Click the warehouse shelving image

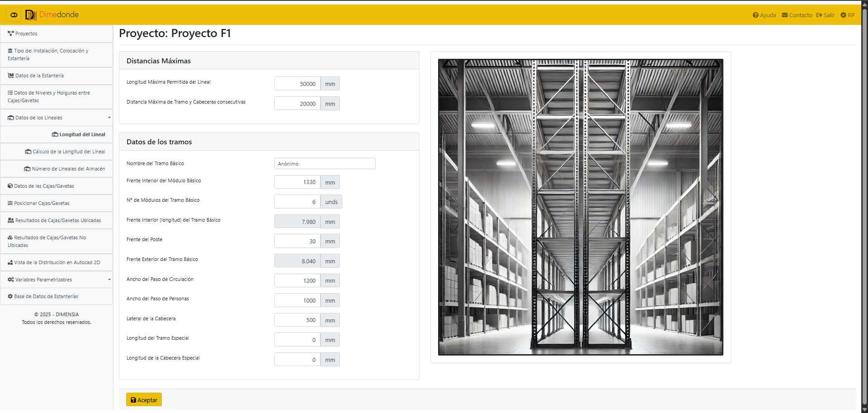tap(580, 207)
